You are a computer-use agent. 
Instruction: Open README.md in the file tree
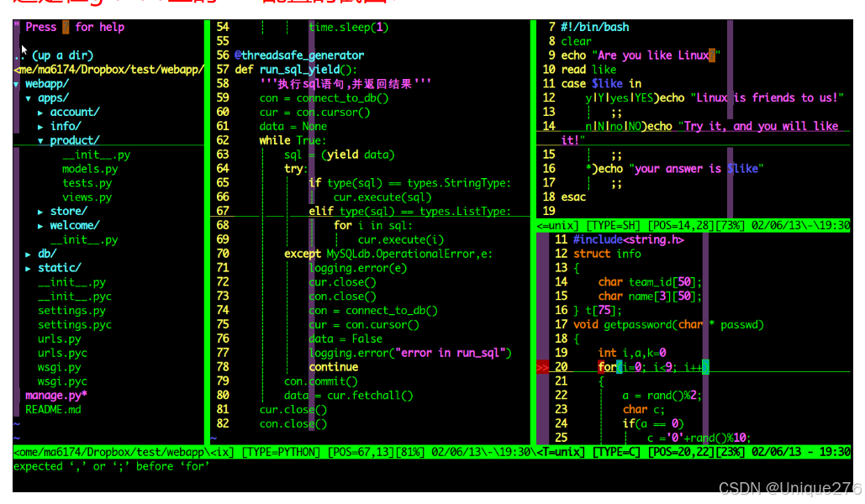point(53,410)
